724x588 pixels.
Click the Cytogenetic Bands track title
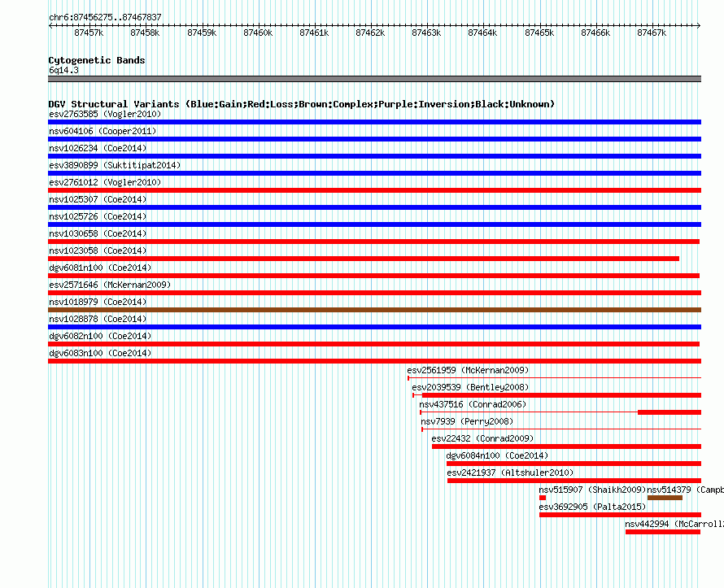pyautogui.click(x=97, y=60)
